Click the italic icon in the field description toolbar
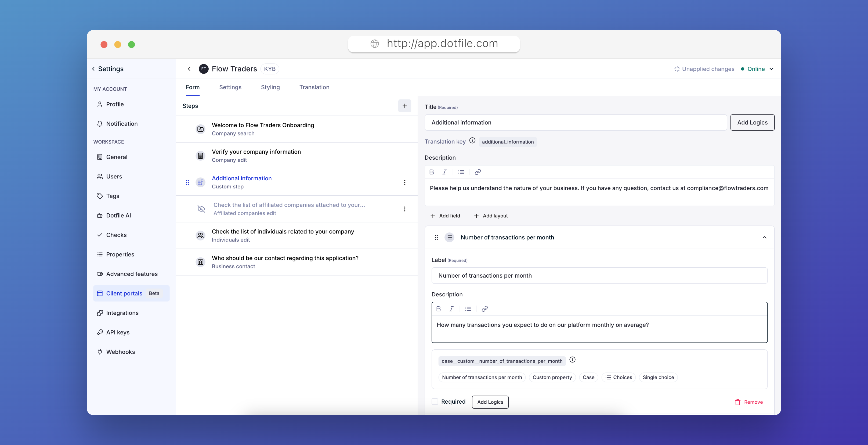 tap(451, 309)
